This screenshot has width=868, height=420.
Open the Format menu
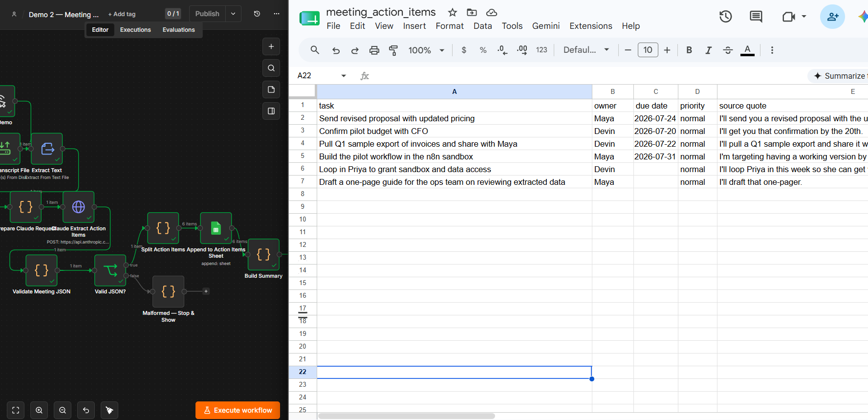point(450,26)
